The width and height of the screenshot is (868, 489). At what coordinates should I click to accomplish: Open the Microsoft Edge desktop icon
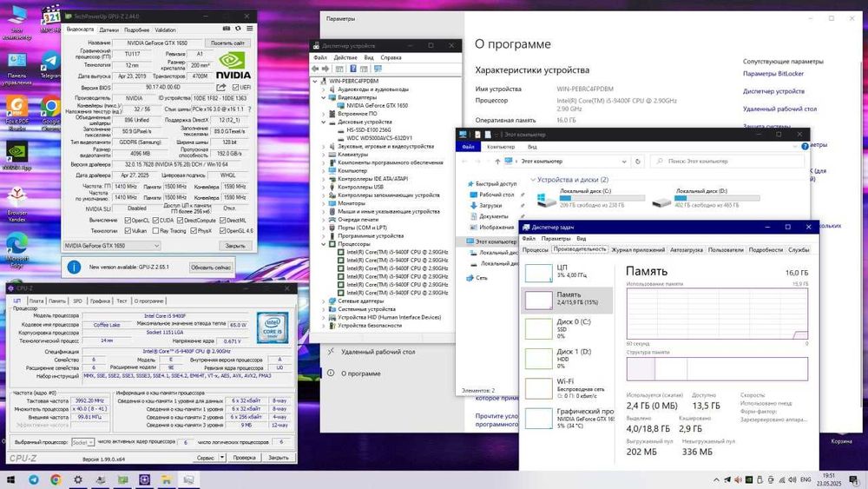pyautogui.click(x=16, y=251)
